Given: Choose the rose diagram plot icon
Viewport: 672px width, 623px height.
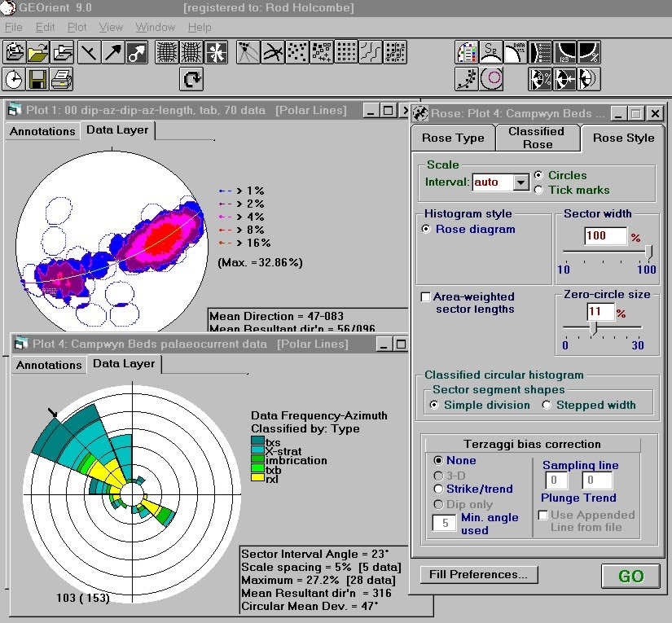Looking at the screenshot, I should coord(216,52).
